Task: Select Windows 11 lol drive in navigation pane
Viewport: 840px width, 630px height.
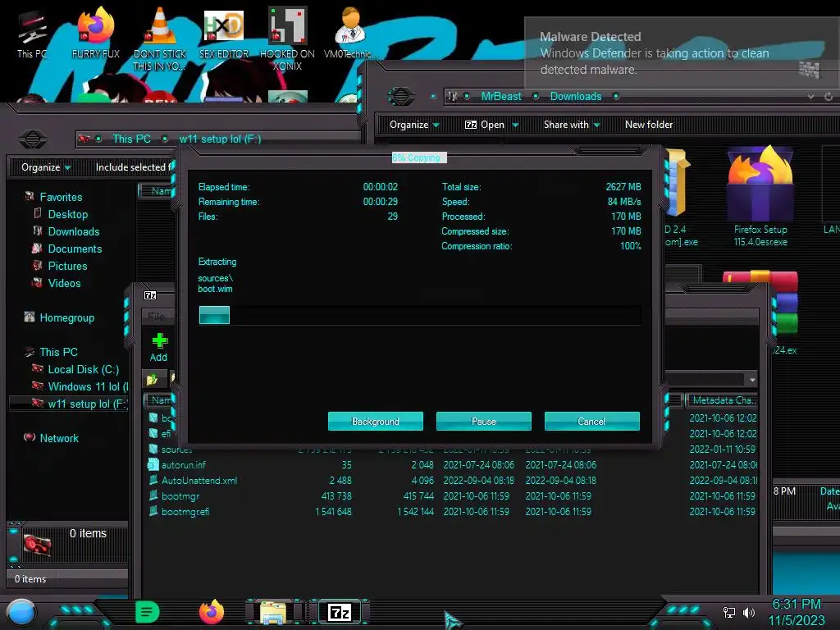Action: 87,386
